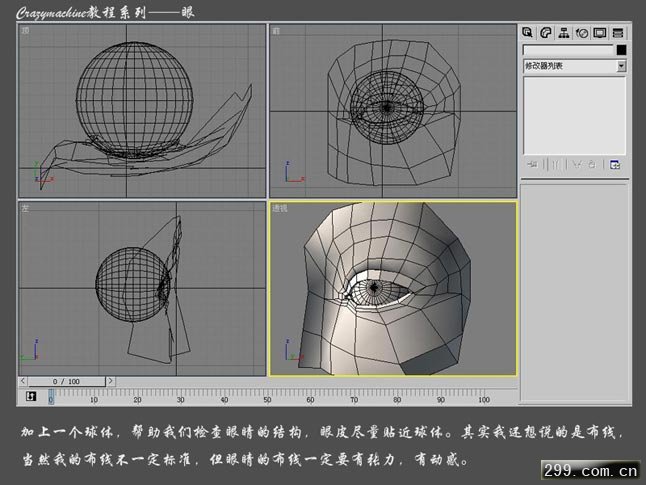Open the black object color swatch
This screenshot has height=485, width=646.
(x=621, y=50)
